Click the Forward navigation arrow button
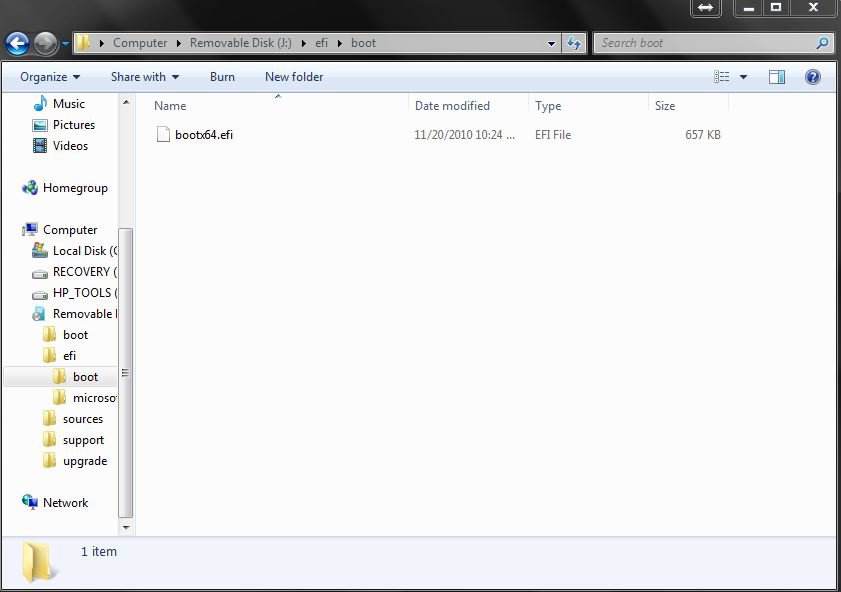This screenshot has width=841, height=592. (x=45, y=43)
